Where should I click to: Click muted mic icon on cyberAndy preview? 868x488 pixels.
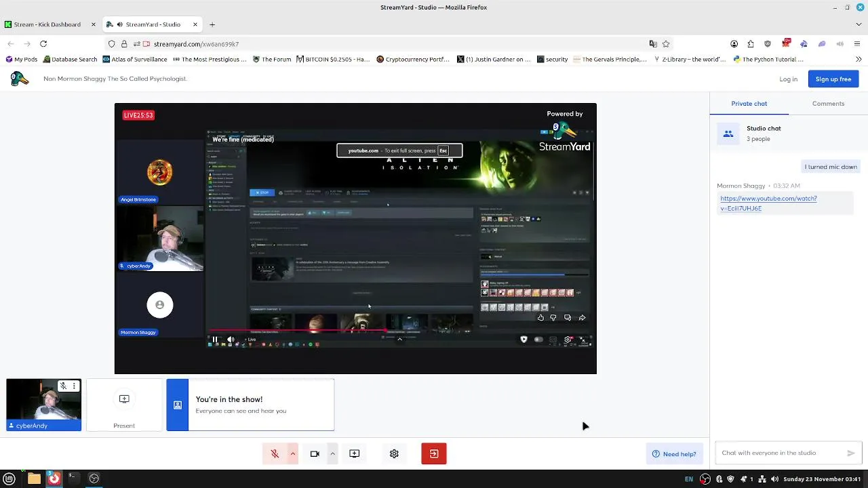click(63, 386)
